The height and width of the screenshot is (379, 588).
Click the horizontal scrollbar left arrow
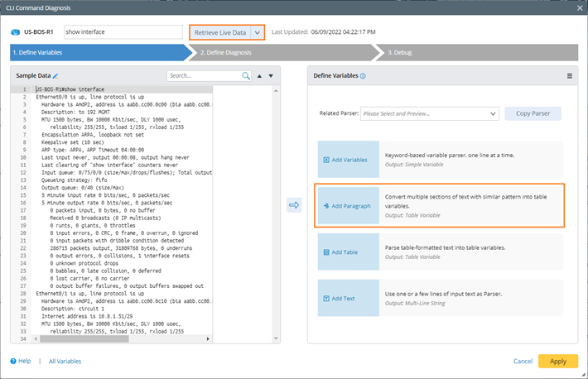click(36, 339)
